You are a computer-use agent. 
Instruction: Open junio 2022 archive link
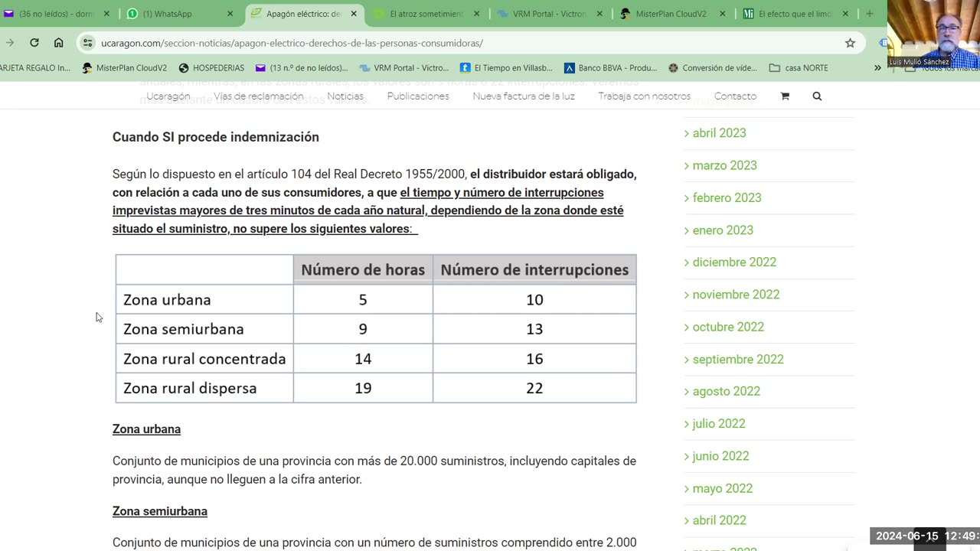point(720,456)
